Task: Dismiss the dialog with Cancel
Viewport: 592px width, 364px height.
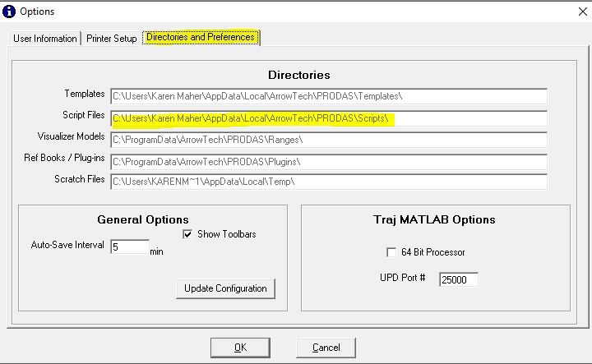Action: [x=325, y=347]
